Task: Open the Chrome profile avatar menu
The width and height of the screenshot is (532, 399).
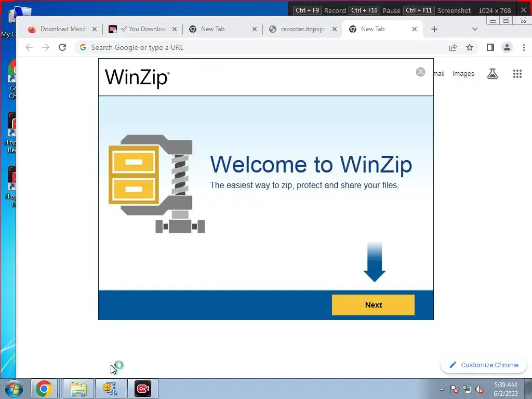Action: (x=507, y=47)
